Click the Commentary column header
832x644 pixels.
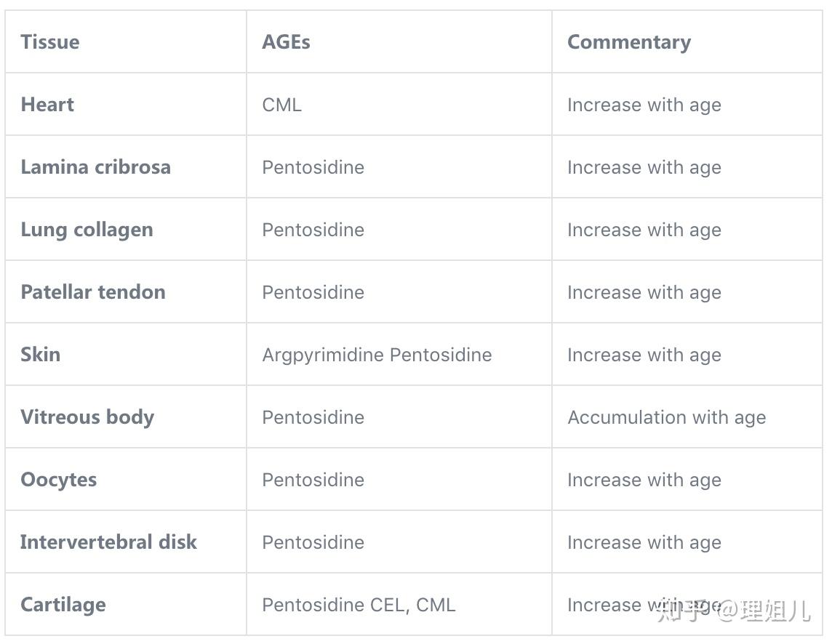(x=628, y=42)
